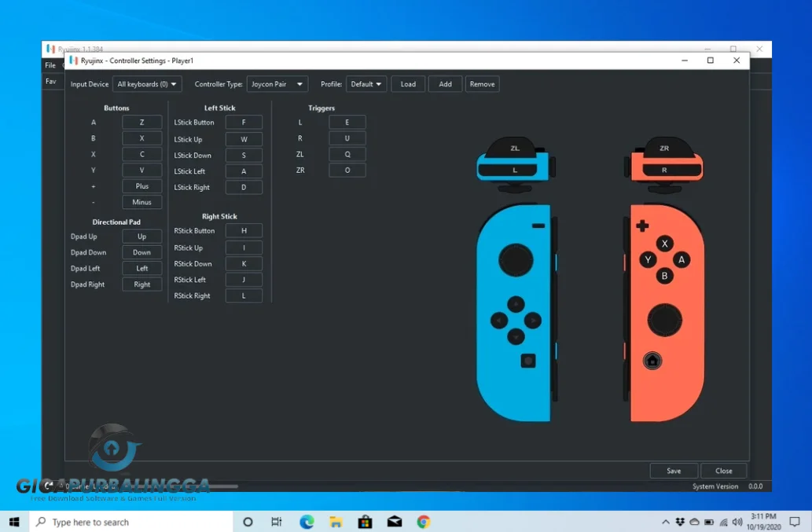Launch Microsoft Store from the taskbar
812x532 pixels.
click(365, 521)
